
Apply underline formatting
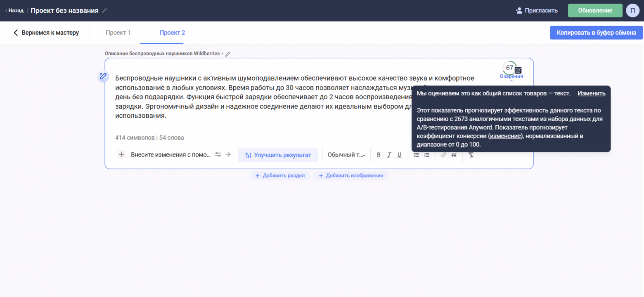click(399, 154)
